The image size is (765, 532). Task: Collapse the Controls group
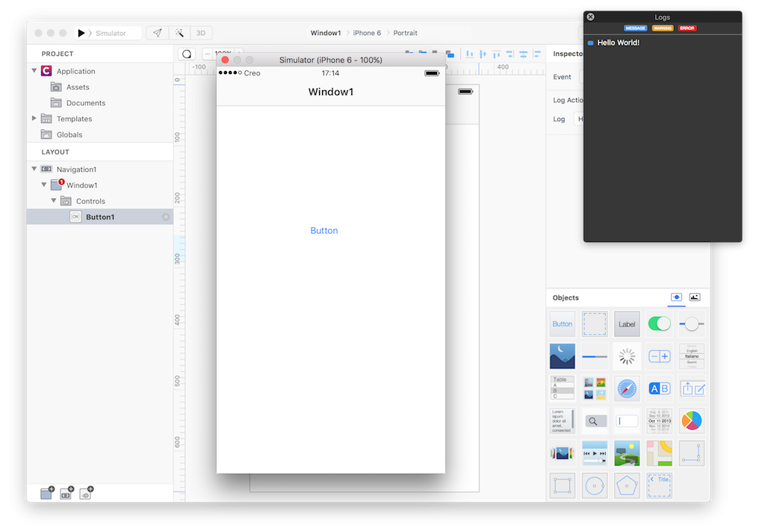click(x=54, y=201)
